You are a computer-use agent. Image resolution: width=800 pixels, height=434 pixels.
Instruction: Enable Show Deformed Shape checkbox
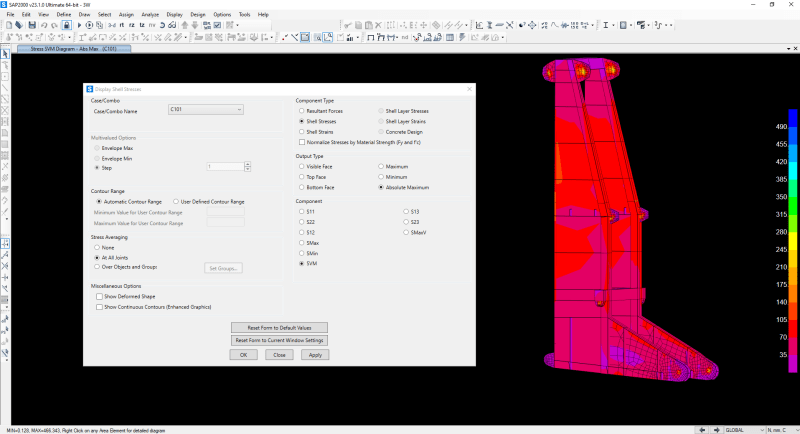pos(98,297)
